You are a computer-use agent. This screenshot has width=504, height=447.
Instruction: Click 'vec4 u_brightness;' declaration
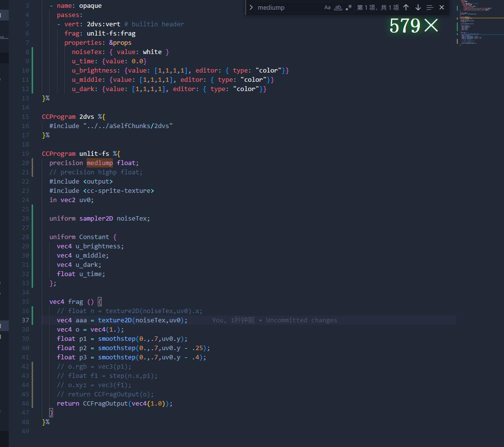[x=90, y=246]
